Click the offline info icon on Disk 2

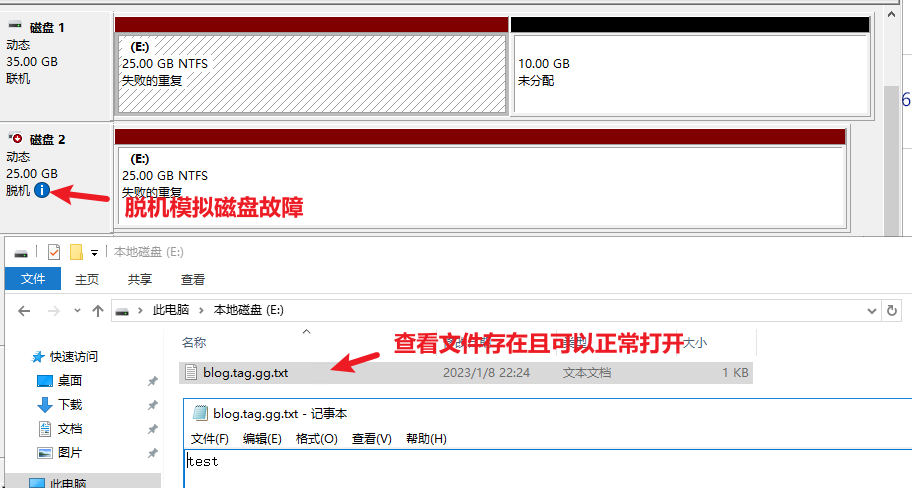tap(42, 190)
